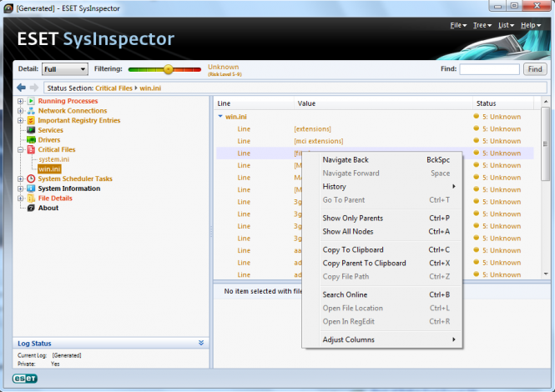Expand the Running Processes node

click(21, 101)
